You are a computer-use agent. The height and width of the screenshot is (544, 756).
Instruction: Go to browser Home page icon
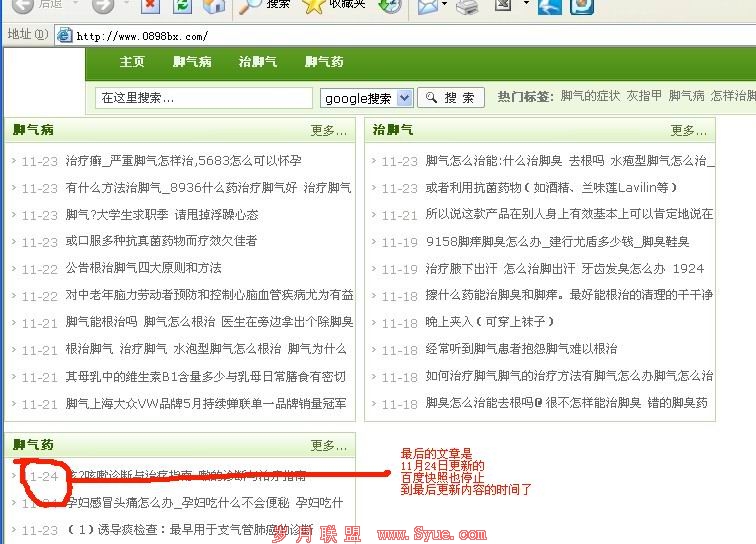tap(214, 5)
